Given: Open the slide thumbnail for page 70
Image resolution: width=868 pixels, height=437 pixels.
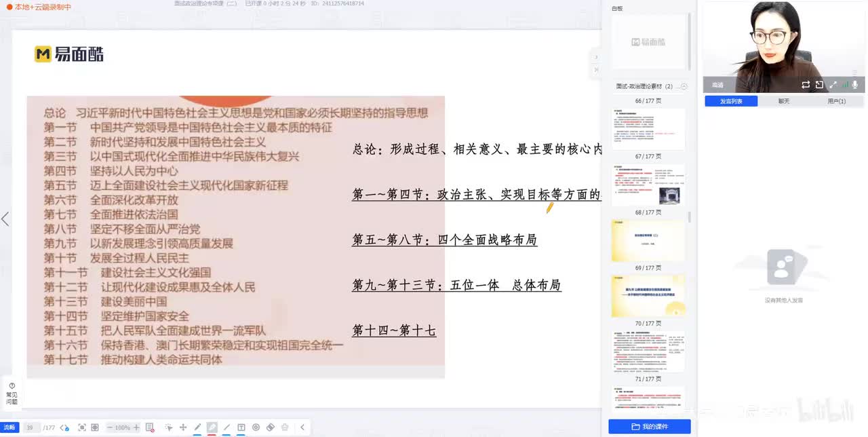Looking at the screenshot, I should coord(648,351).
